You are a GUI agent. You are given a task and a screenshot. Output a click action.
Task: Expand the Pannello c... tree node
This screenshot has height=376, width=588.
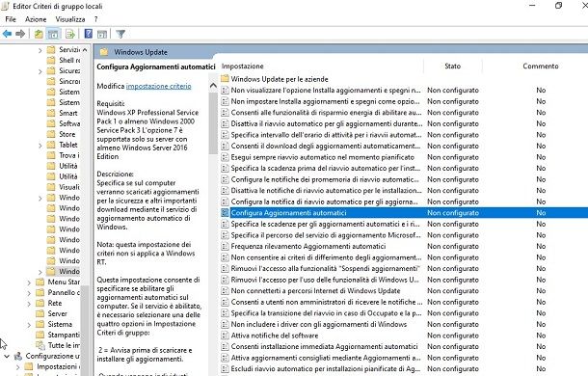[29, 293]
